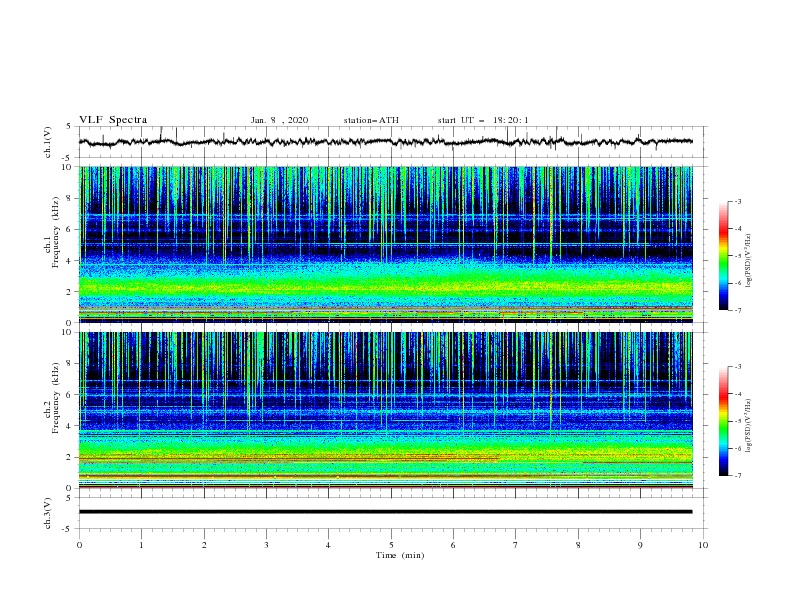Click the time-axis tick label "6"
The height and width of the screenshot is (612, 792).
coord(453,545)
